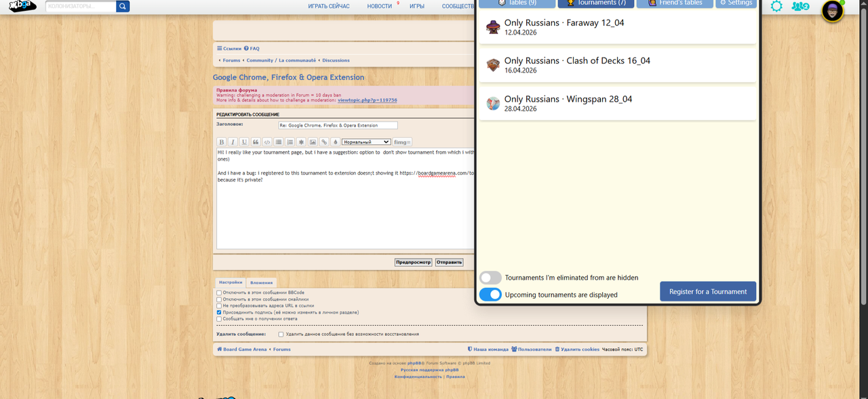868x399 pixels.
Task: Click the Underline formatting icon
Action: [x=244, y=142]
